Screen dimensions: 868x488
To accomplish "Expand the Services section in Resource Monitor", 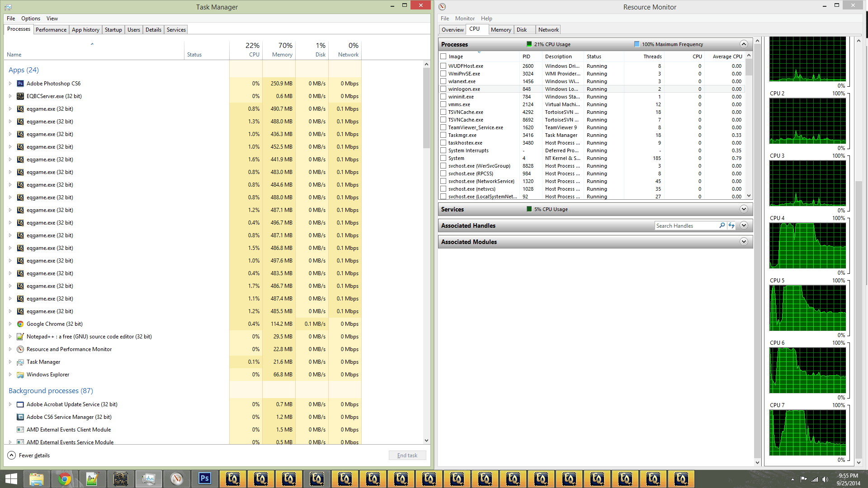I will [744, 209].
